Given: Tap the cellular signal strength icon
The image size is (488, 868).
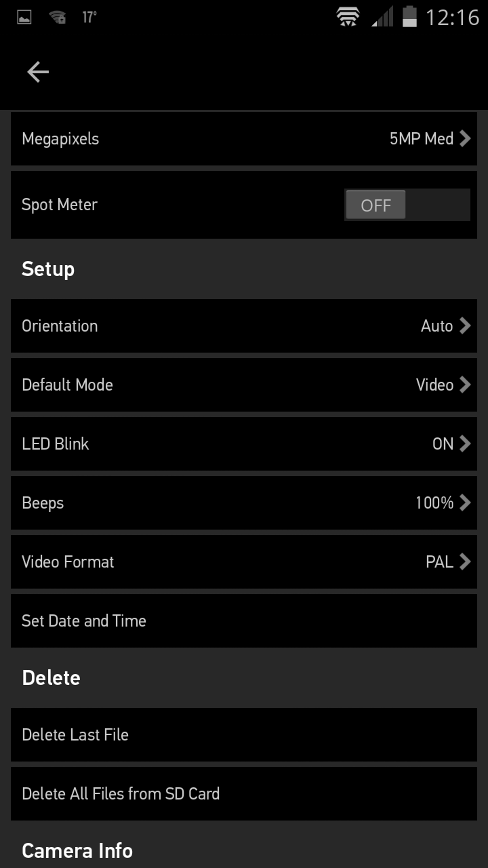Looking at the screenshot, I should pyautogui.click(x=382, y=17).
